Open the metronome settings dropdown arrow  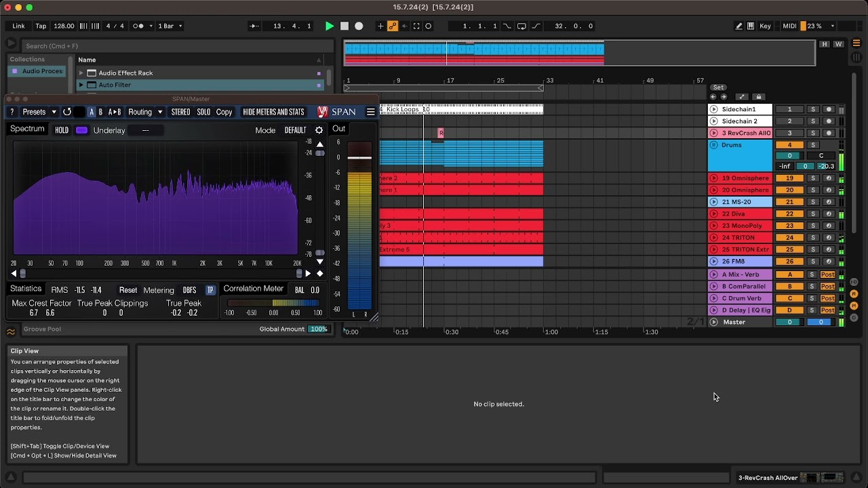click(x=150, y=26)
